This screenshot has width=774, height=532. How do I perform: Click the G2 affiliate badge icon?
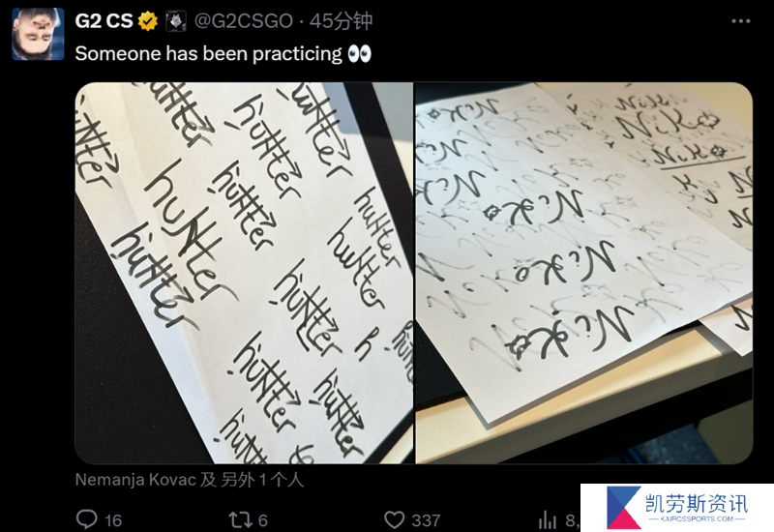[x=176, y=21]
